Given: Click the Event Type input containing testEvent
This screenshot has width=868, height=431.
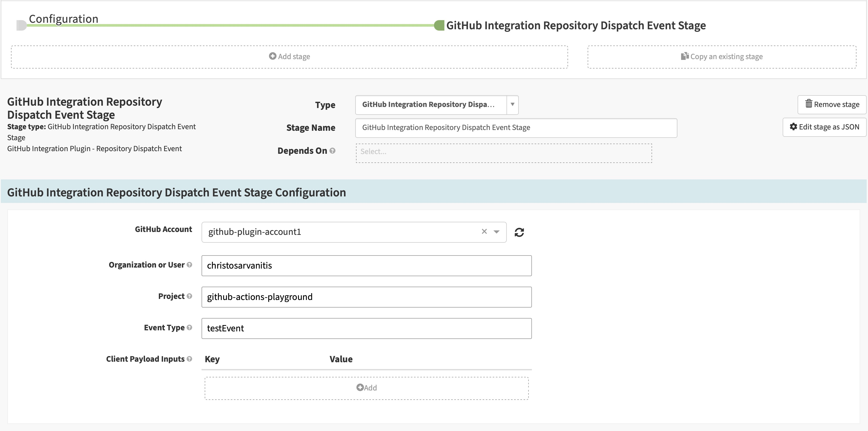Looking at the screenshot, I should coord(366,328).
